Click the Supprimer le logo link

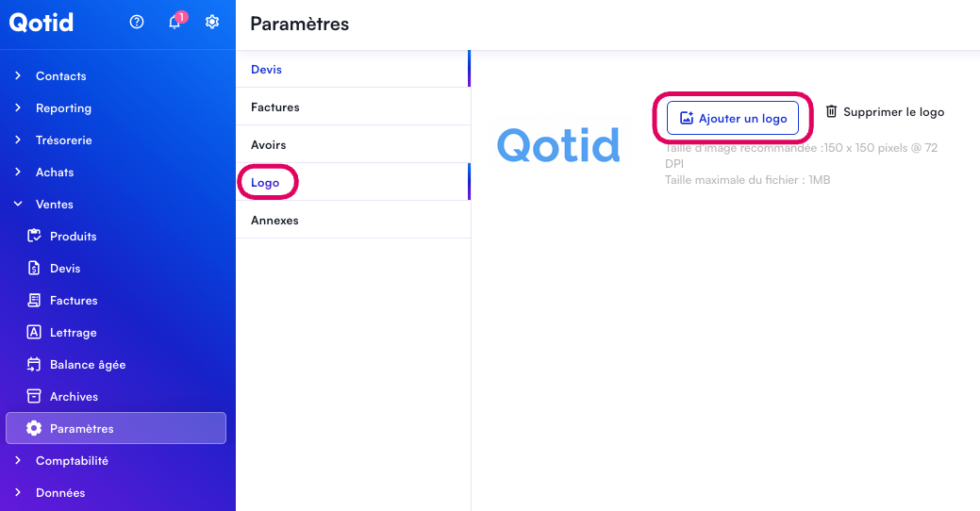[x=893, y=112]
